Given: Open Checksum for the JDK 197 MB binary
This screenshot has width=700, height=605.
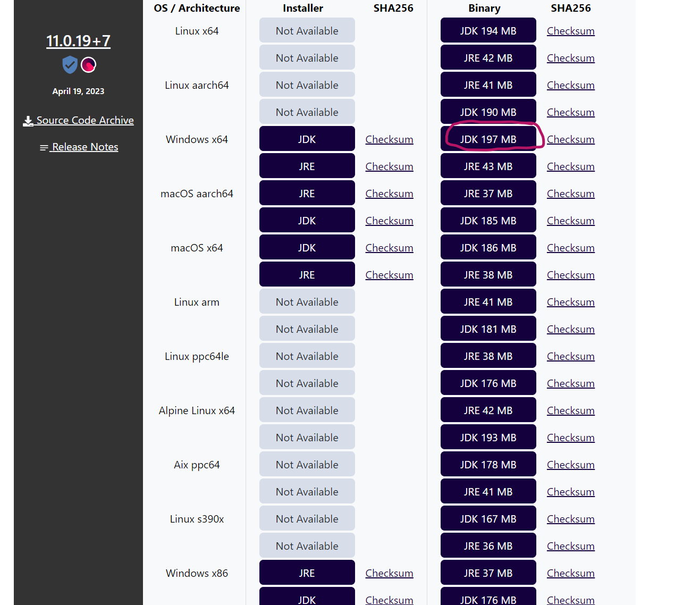Looking at the screenshot, I should click(570, 139).
